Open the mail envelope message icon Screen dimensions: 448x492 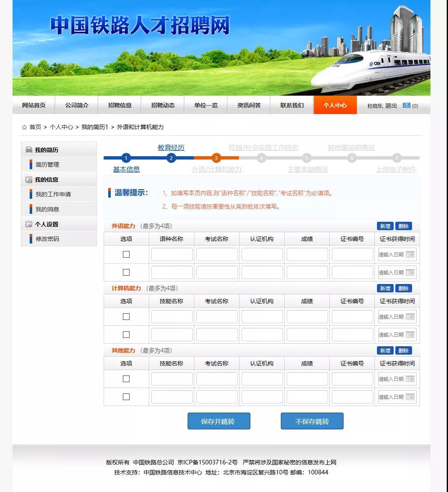click(x=407, y=105)
